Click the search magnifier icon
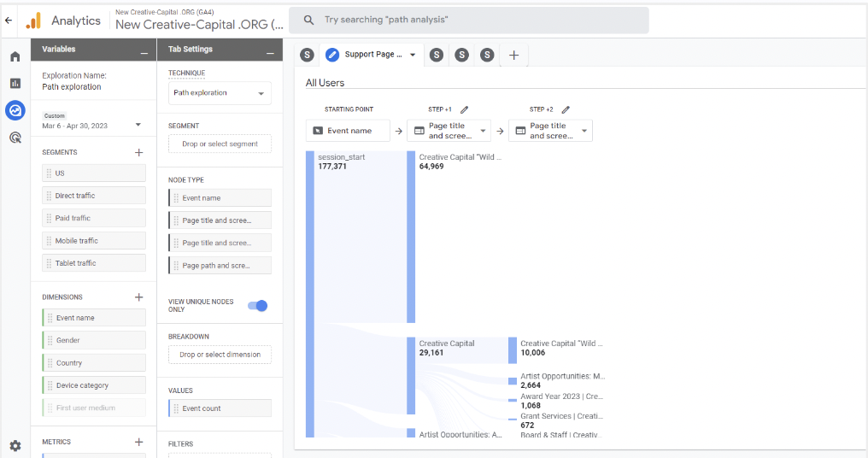868x458 pixels. click(309, 20)
